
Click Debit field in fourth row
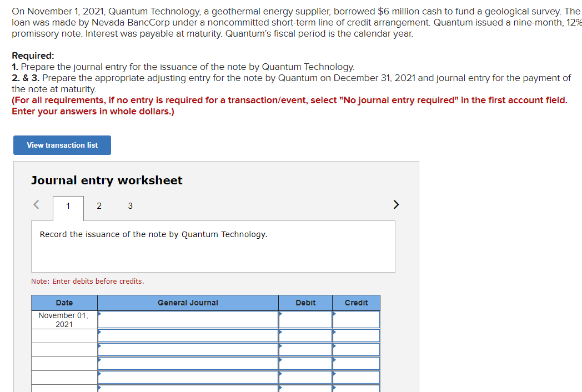(x=305, y=364)
